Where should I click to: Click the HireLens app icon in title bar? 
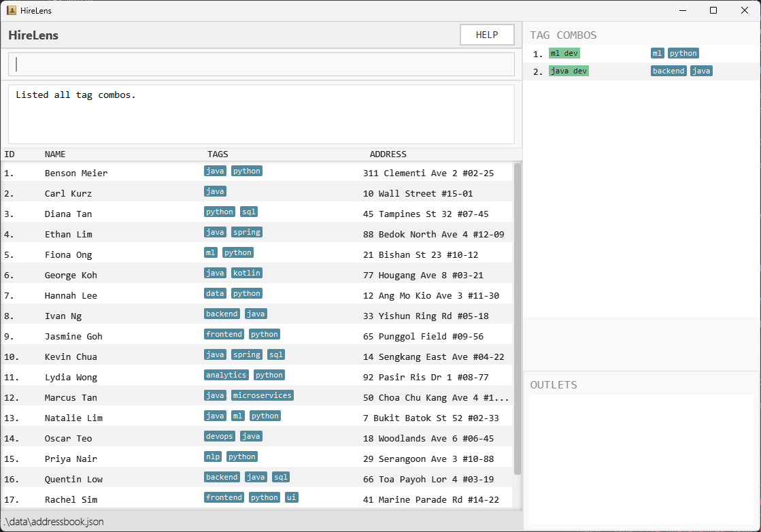coord(12,10)
